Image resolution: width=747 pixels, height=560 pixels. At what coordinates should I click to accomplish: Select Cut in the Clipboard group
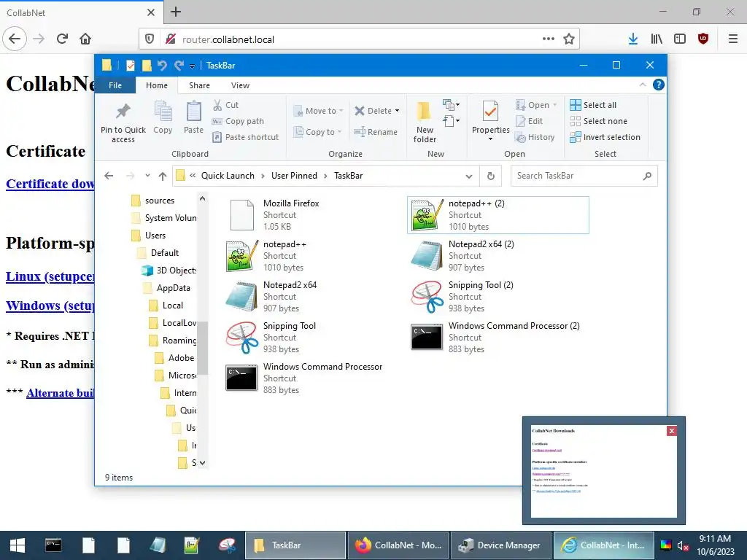pyautogui.click(x=226, y=105)
